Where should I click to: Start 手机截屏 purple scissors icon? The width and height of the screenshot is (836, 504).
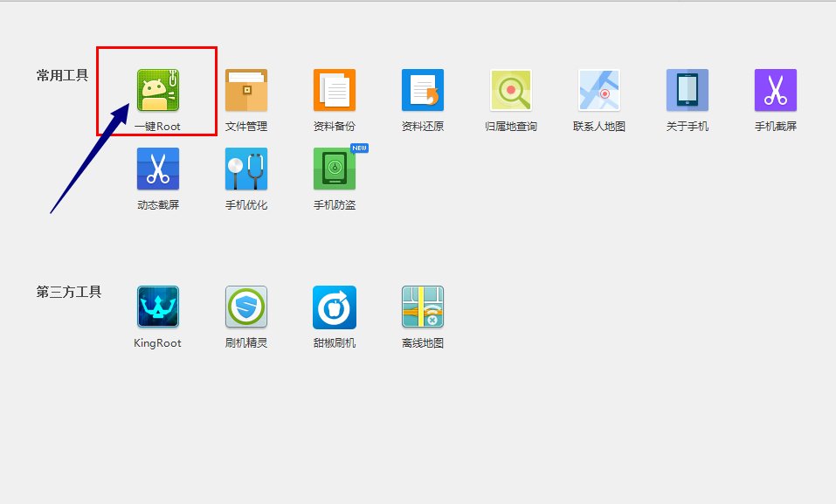(776, 90)
